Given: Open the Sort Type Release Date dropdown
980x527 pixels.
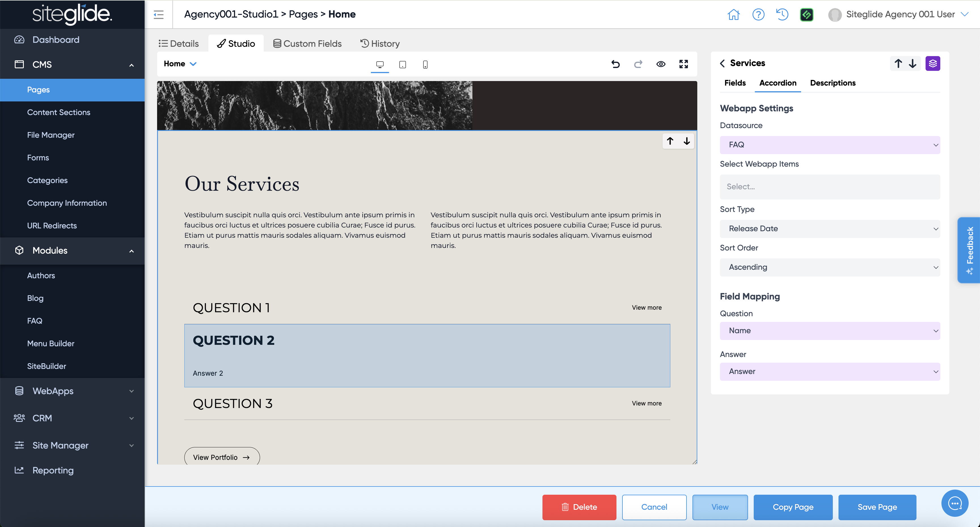Looking at the screenshot, I should 829,229.
